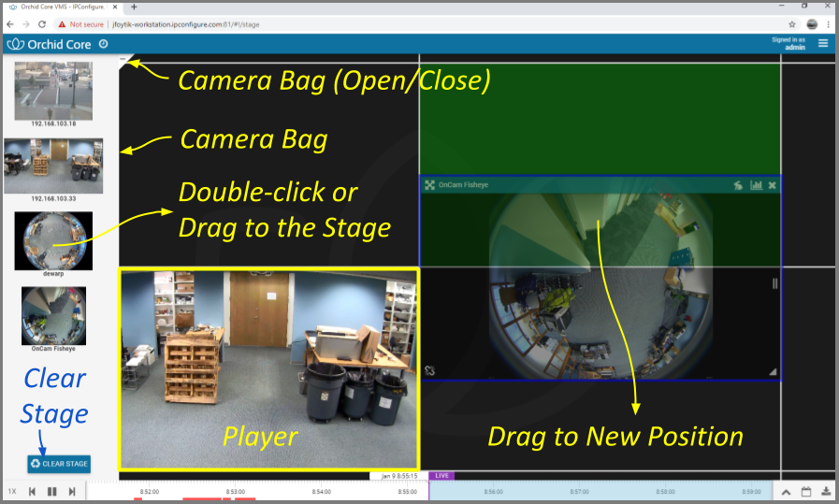The image size is (839, 504).
Task: Click the download export icon on the timeline
Action: point(826,491)
